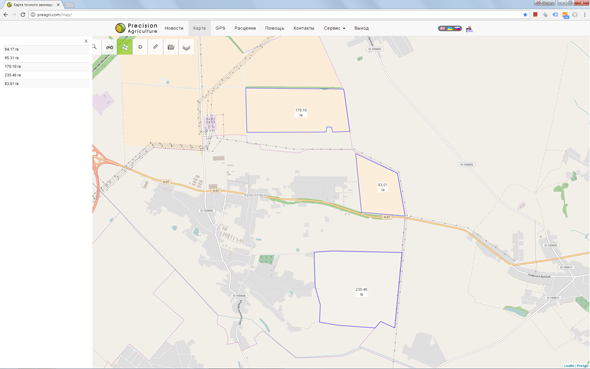Switch the language to the Russian flag
Viewport: 590px width, 369px height.
[x=457, y=28]
